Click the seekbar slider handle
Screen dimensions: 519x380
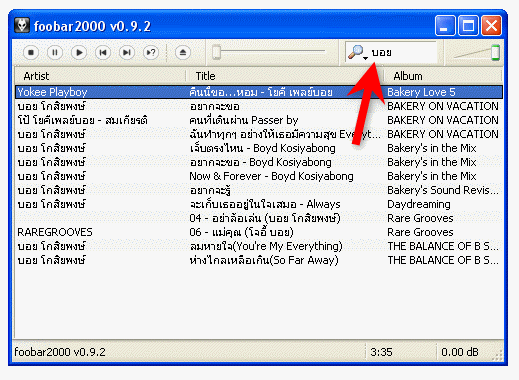coord(217,52)
